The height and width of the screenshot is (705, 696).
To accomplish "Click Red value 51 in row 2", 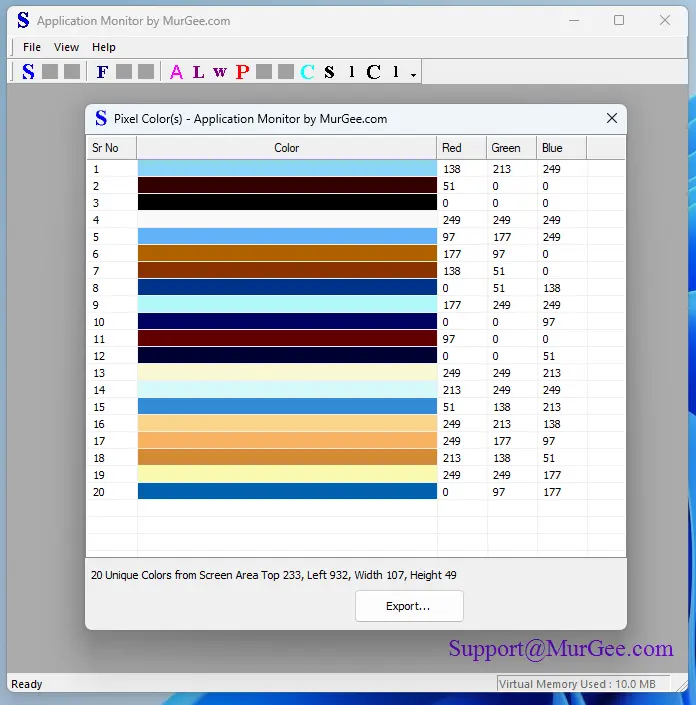I will coord(449,186).
